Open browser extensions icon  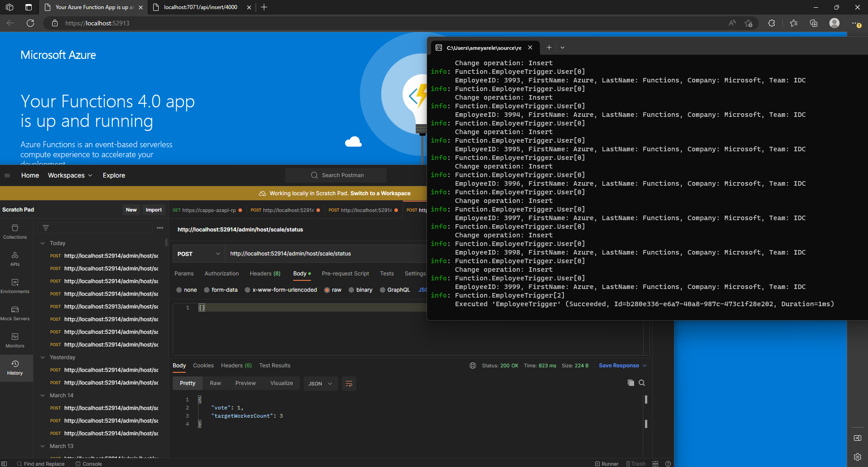click(771, 23)
